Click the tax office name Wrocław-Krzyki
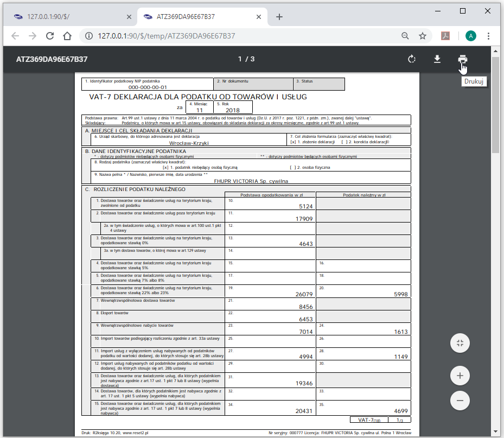504x438 pixels. (189, 143)
